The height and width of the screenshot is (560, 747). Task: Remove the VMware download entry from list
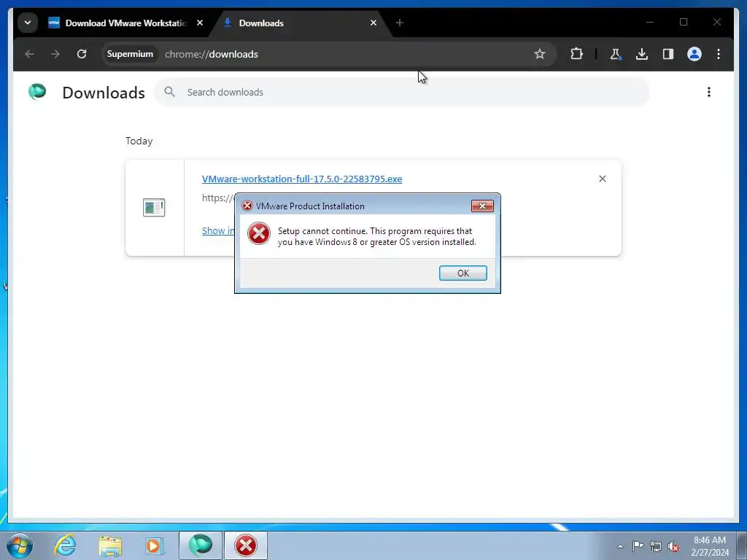pyautogui.click(x=602, y=179)
